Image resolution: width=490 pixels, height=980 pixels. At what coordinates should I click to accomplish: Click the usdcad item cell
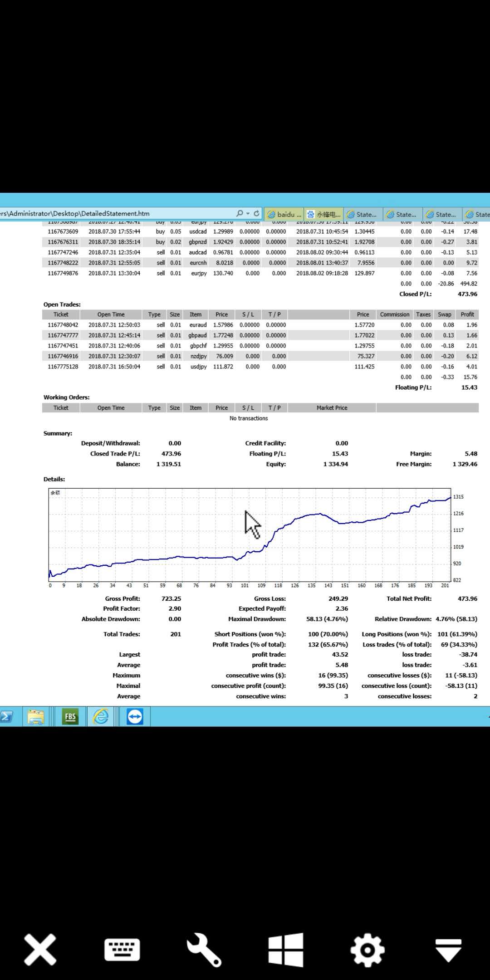[198, 231]
